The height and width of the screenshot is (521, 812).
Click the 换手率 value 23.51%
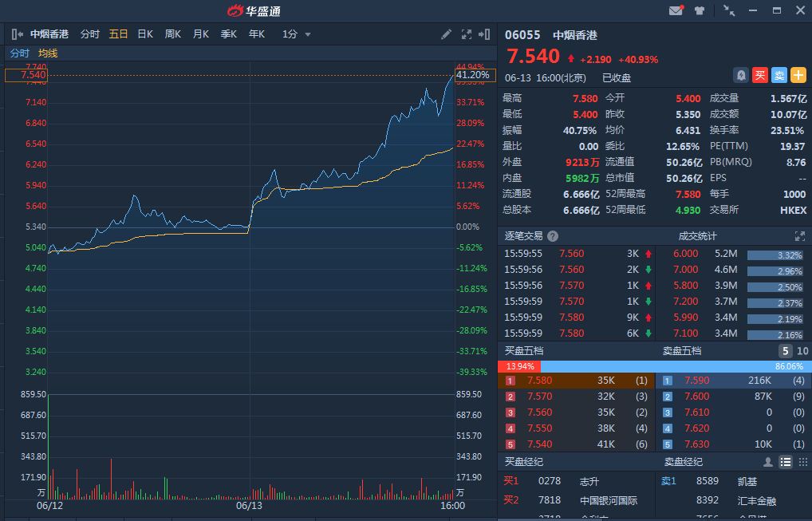click(x=787, y=131)
